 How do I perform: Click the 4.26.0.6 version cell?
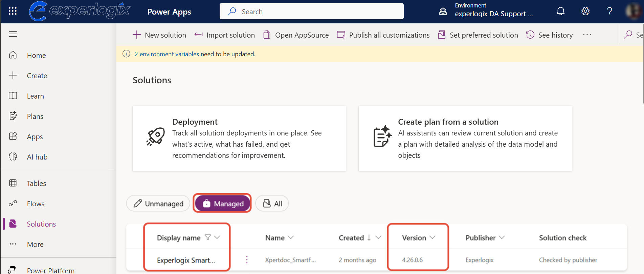pyautogui.click(x=412, y=260)
